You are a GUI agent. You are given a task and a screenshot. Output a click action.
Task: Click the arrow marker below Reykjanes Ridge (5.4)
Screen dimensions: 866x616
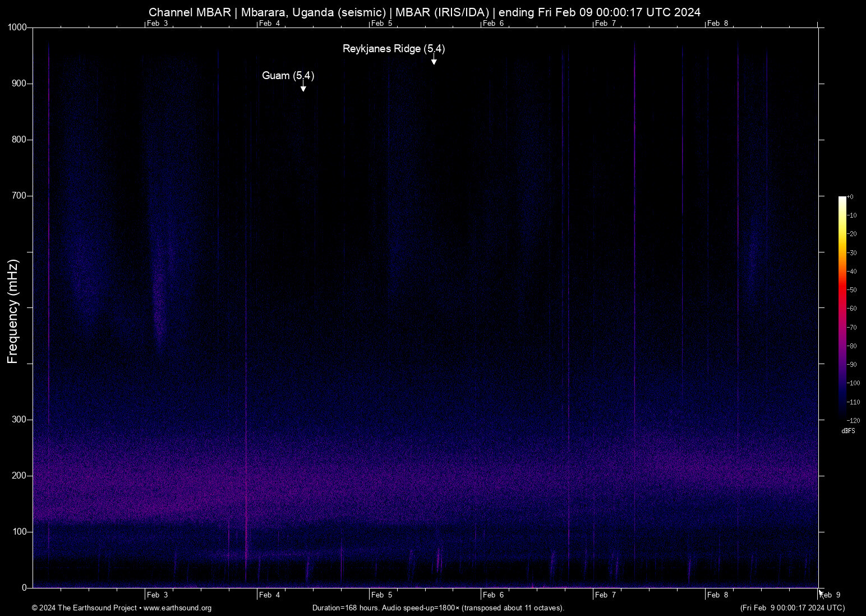click(x=434, y=61)
